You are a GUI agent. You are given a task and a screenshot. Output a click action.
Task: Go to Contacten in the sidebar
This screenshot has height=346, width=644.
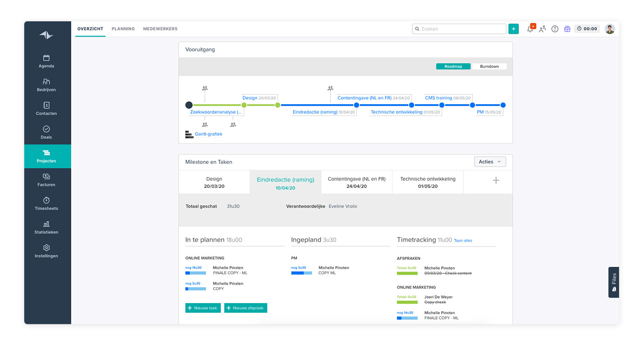46,109
